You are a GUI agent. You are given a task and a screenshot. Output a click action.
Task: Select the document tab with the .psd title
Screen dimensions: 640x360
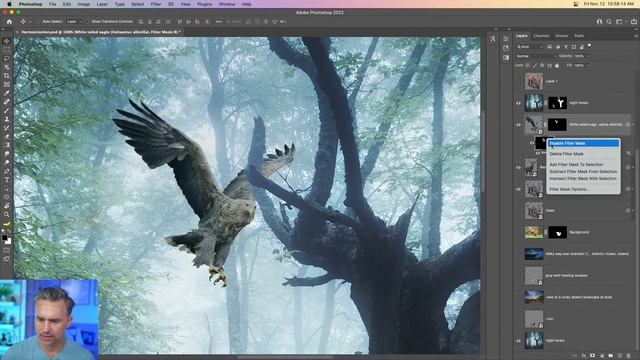tap(100, 32)
